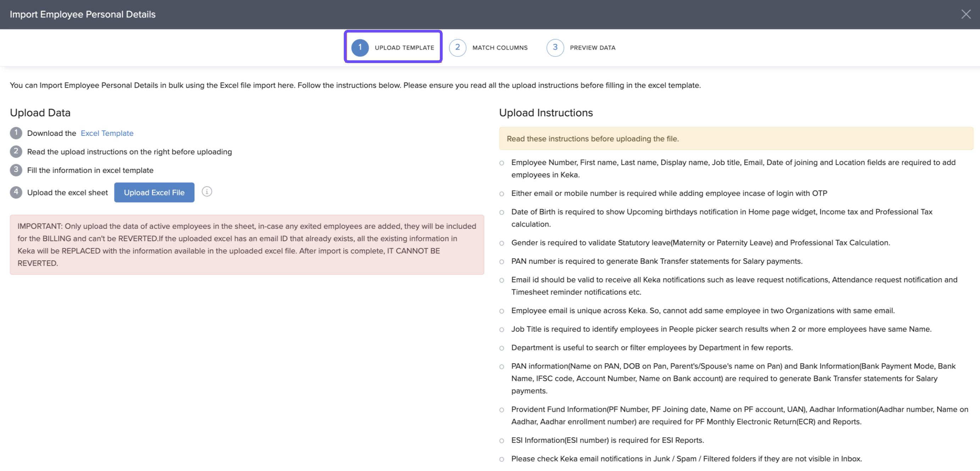This screenshot has height=471, width=980.
Task: Click the number 3 badge beside Fill information
Action: tap(16, 170)
